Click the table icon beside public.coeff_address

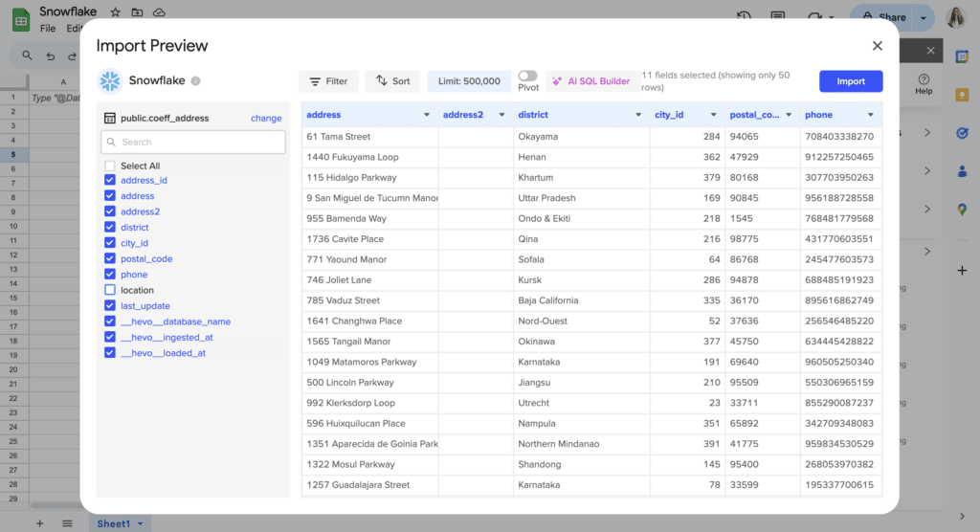point(109,119)
